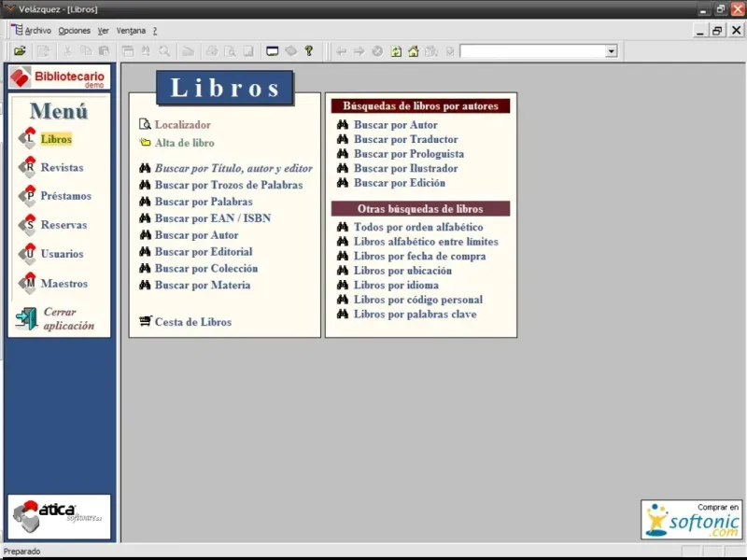Image resolution: width=747 pixels, height=560 pixels.
Task: Open the Opciones menu
Action: pyautogui.click(x=75, y=31)
